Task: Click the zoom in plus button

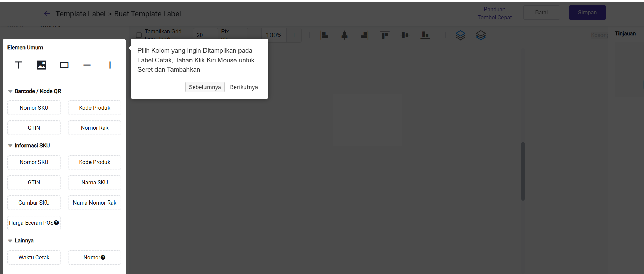Action: click(x=294, y=35)
